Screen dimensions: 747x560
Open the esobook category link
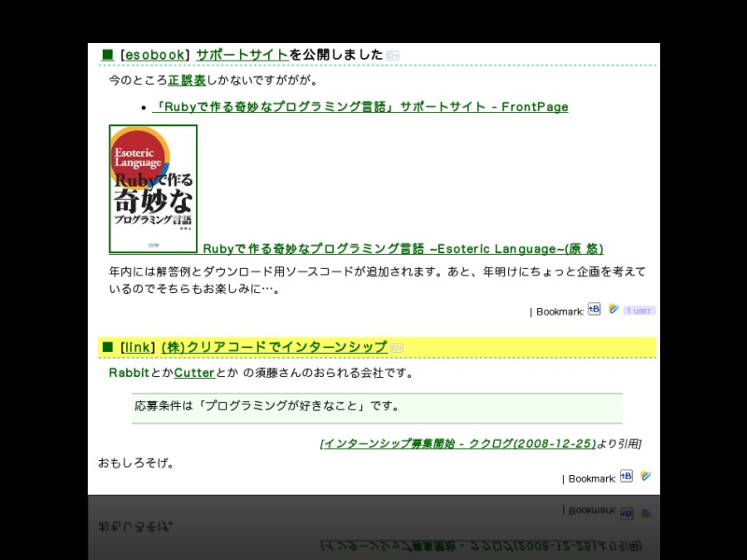(x=154, y=55)
